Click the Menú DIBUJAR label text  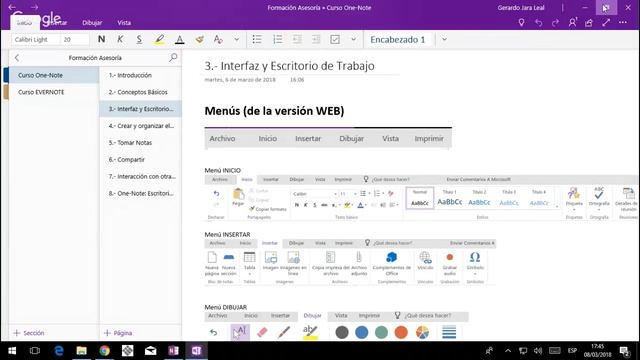[x=226, y=307]
